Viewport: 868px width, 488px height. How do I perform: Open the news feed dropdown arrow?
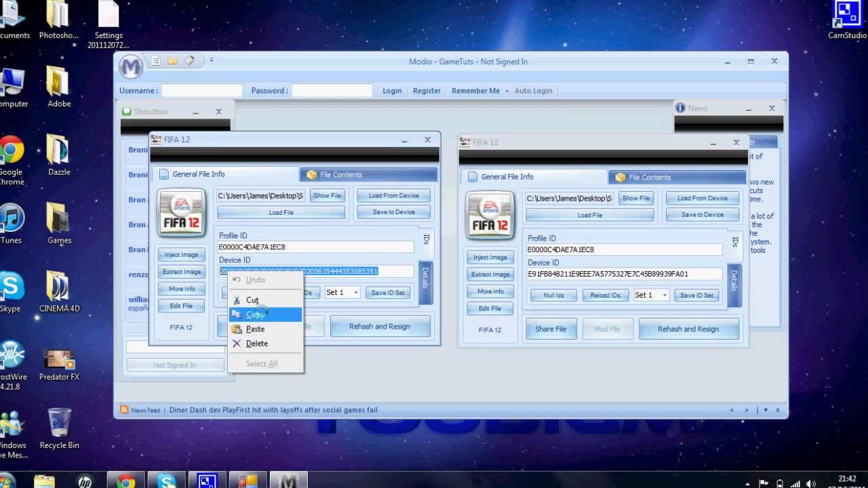pyautogui.click(x=766, y=410)
